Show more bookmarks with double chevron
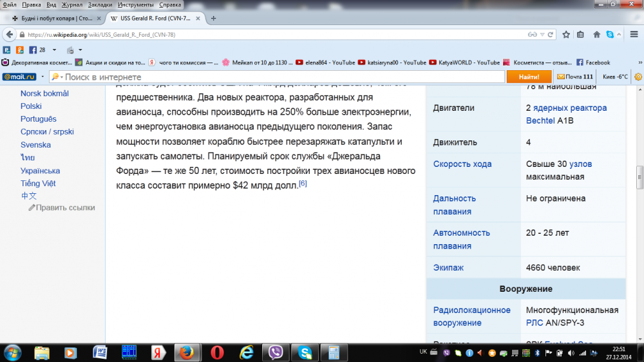Image resolution: width=644 pixels, height=362 pixels. [x=640, y=62]
